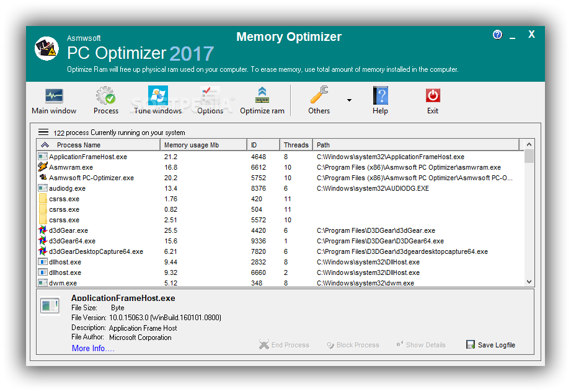Select the audiodg.exe process row

tap(68, 188)
